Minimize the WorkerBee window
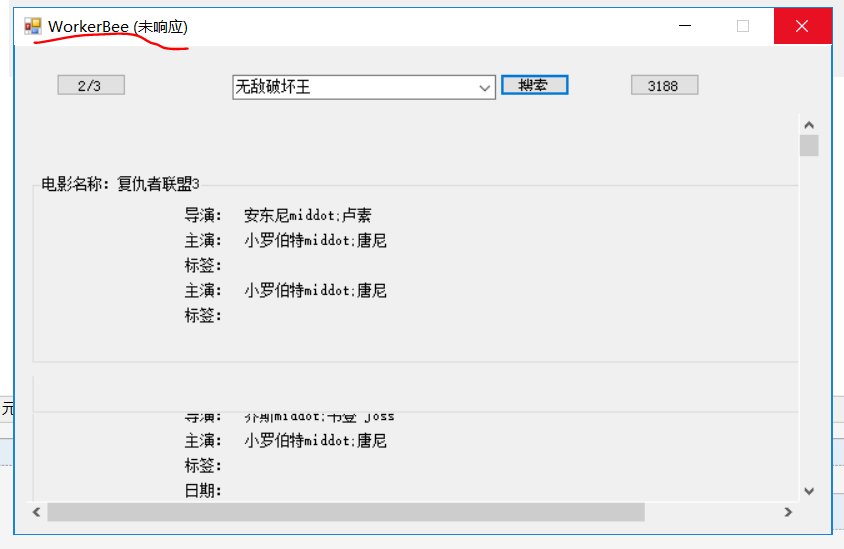The image size is (844, 549). tap(685, 26)
